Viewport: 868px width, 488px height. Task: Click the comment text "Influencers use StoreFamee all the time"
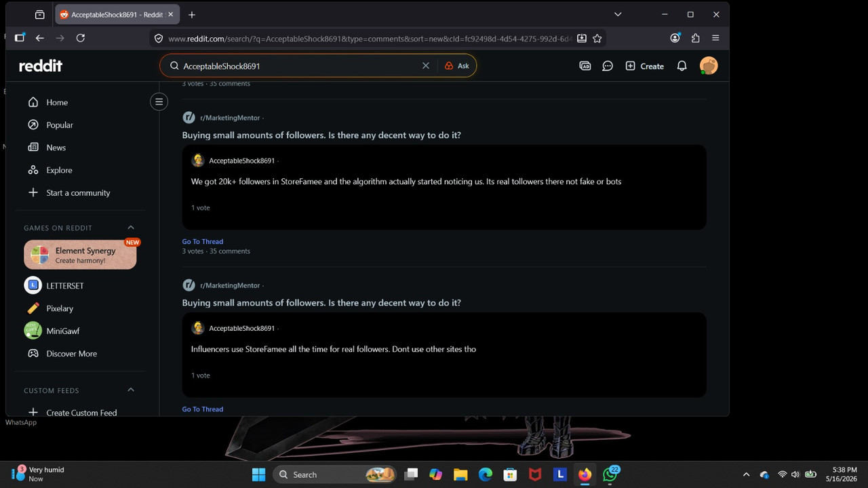pyautogui.click(x=334, y=349)
